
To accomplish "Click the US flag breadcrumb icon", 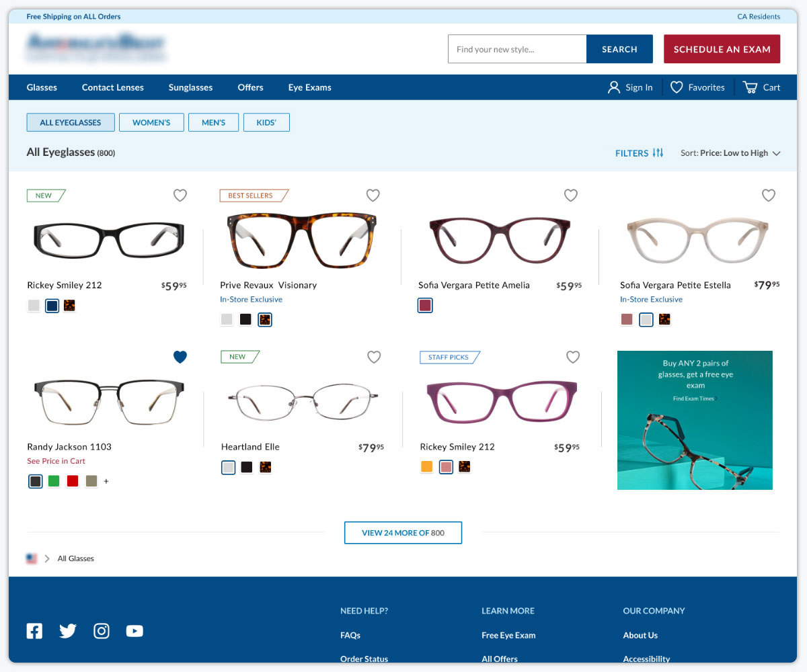I will (31, 558).
